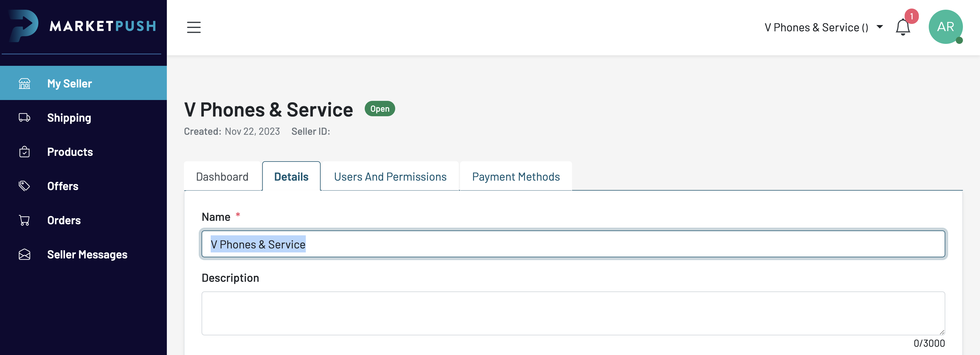
Task: Click the My Seller storefront icon
Action: pos(24,83)
